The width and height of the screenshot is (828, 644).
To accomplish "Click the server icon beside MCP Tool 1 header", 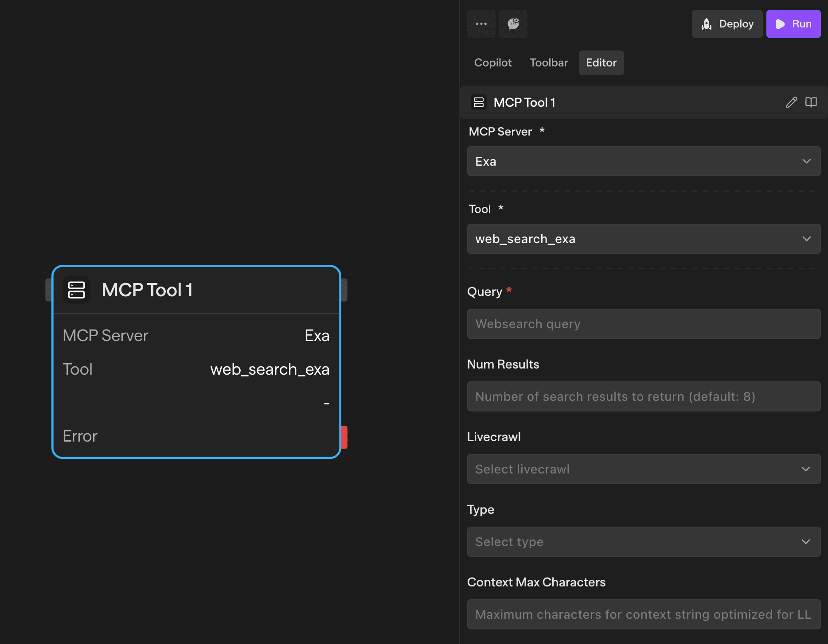I will tap(479, 102).
